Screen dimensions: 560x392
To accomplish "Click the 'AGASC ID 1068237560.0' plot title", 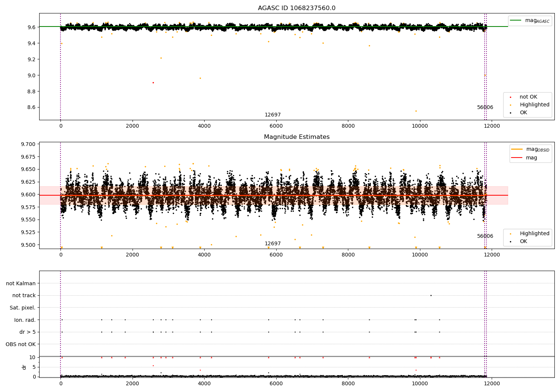I will [x=296, y=8].
